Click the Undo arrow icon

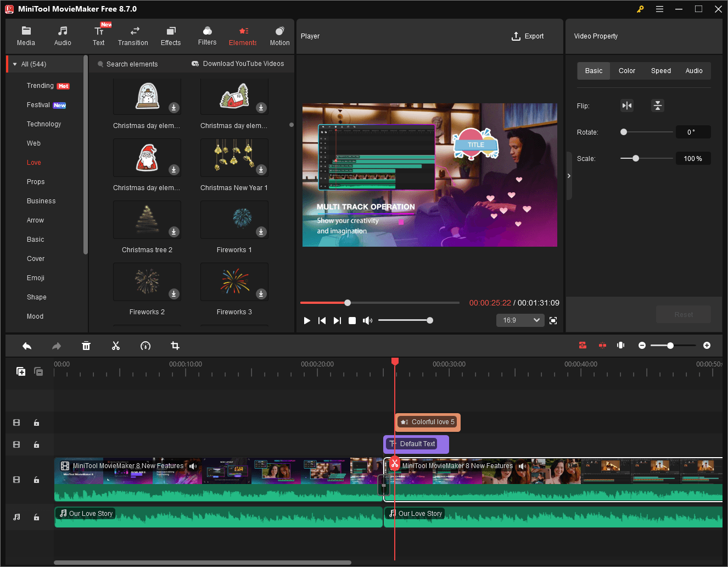(27, 346)
